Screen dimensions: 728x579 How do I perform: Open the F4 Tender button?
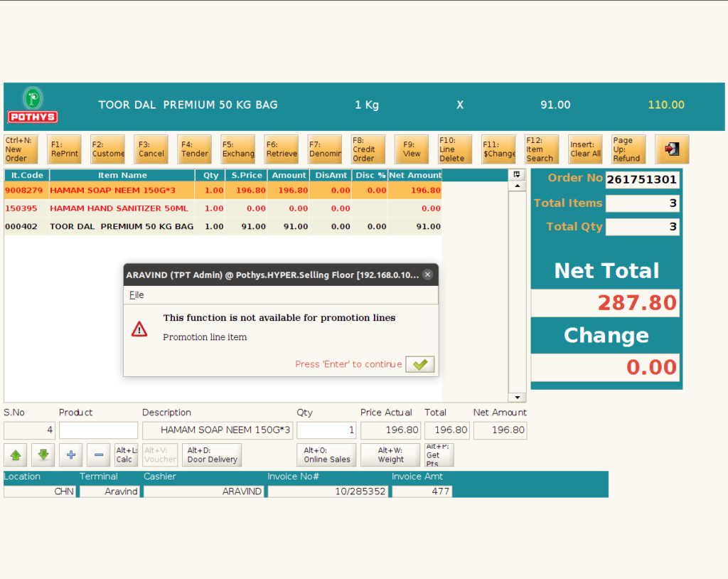pos(195,149)
